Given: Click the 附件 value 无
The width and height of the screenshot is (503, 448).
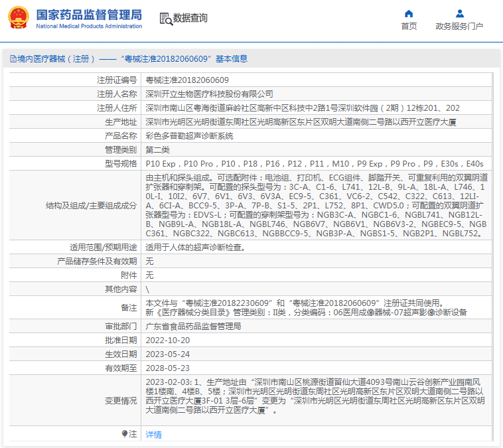Looking at the screenshot, I should [149, 275].
